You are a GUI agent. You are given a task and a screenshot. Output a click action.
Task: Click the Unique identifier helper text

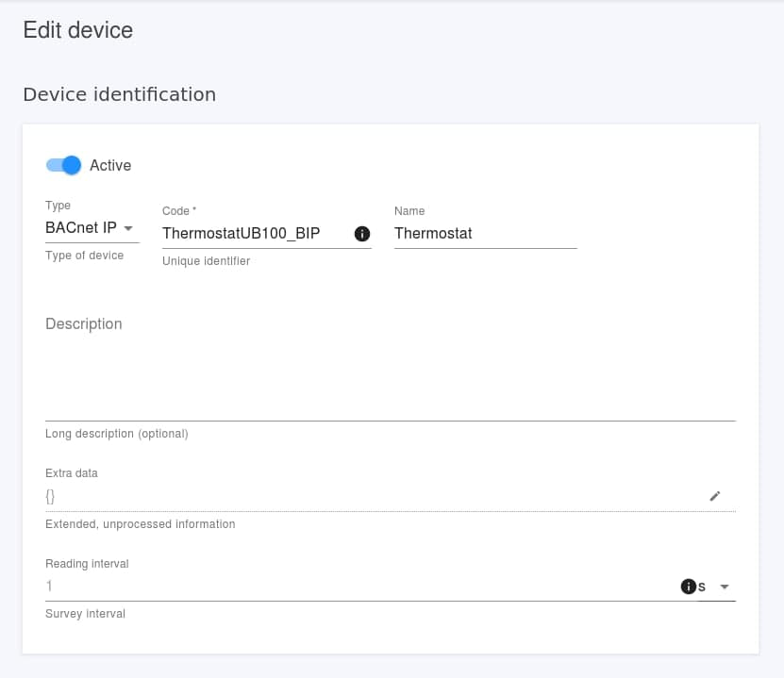pyautogui.click(x=205, y=261)
